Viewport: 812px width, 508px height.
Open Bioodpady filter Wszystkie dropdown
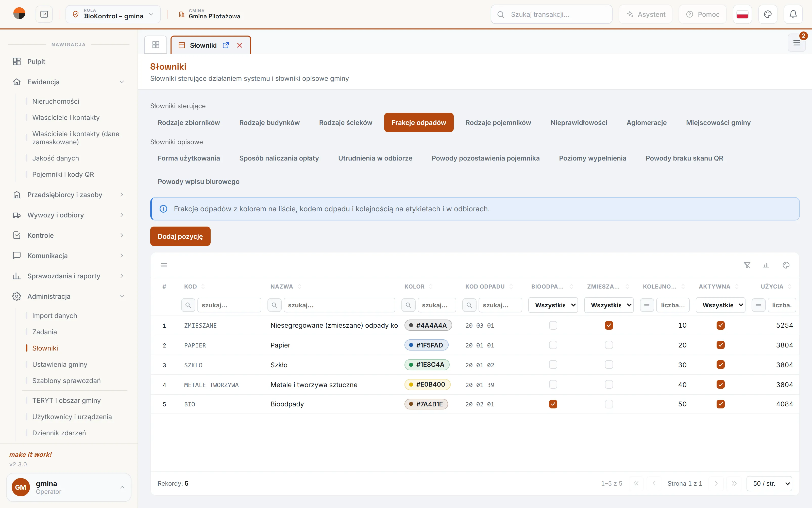pyautogui.click(x=553, y=305)
